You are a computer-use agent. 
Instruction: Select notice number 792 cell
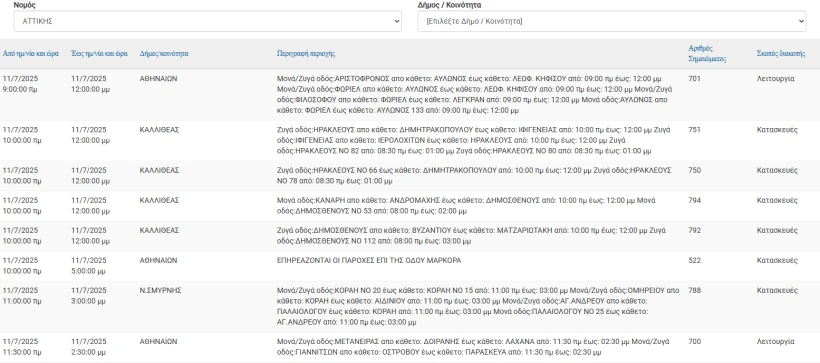(x=694, y=230)
